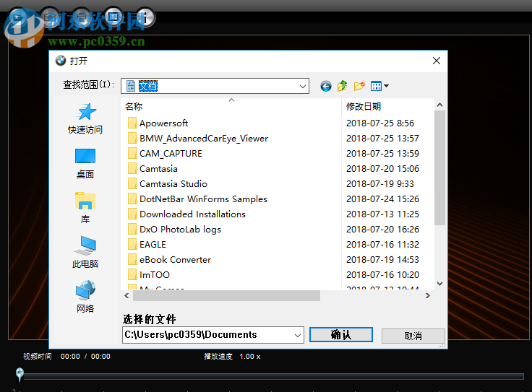This screenshot has width=532, height=392.
Task: Select the CAM_CAPTURE folder
Action: click(171, 154)
